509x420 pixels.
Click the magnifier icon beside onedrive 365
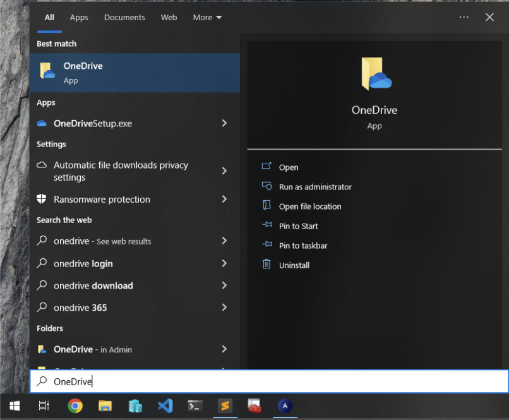(x=42, y=307)
